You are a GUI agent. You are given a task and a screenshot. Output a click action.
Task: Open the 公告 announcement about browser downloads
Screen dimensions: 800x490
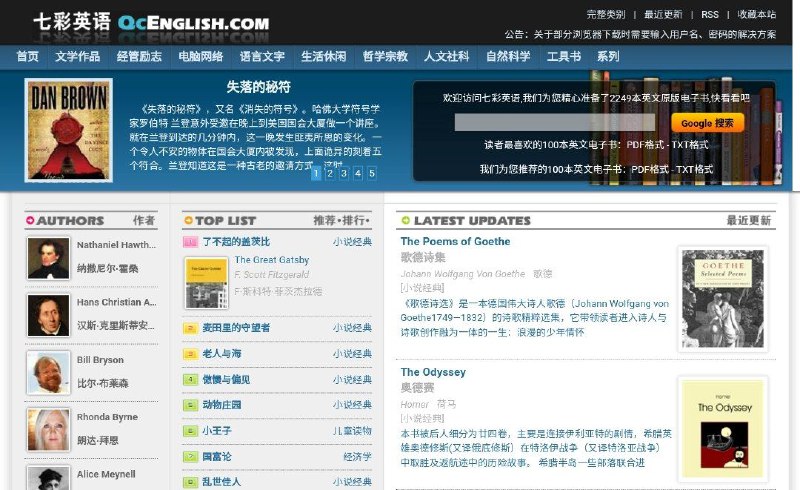click(640, 34)
